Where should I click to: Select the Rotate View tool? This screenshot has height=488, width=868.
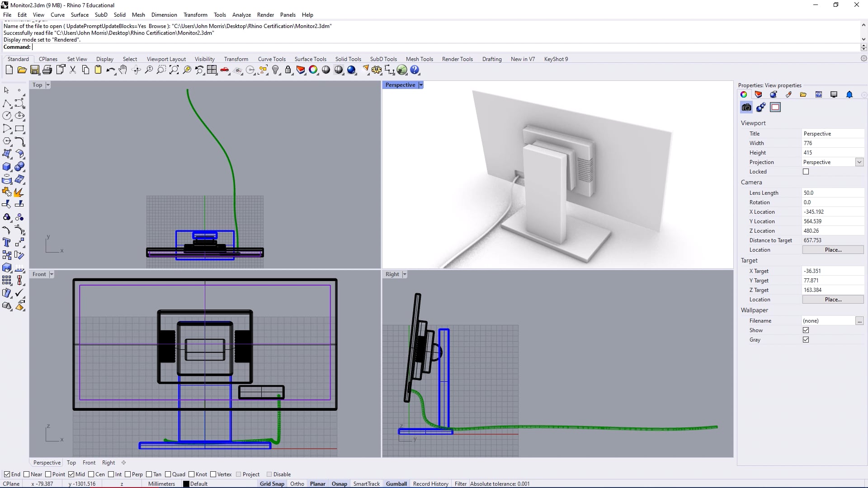(x=136, y=70)
